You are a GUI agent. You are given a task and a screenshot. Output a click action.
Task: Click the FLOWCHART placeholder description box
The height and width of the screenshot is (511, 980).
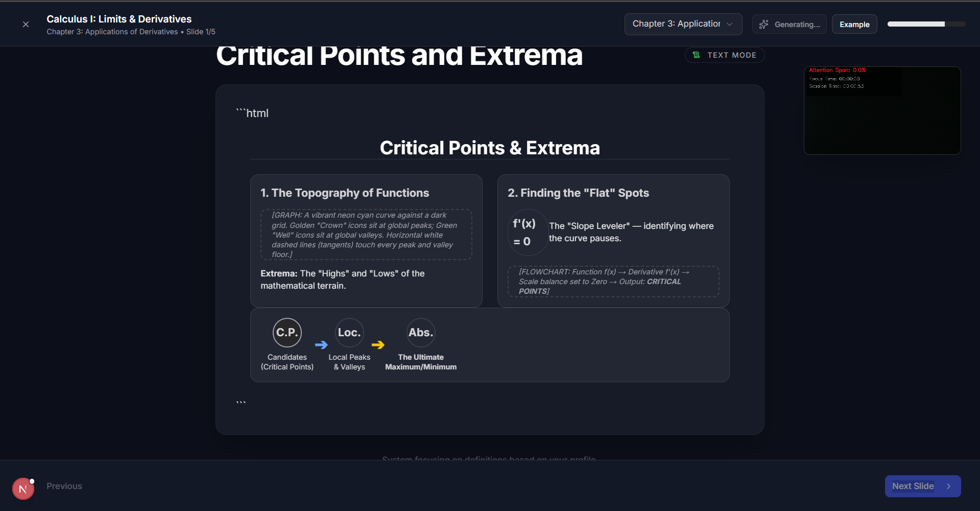[x=613, y=282]
